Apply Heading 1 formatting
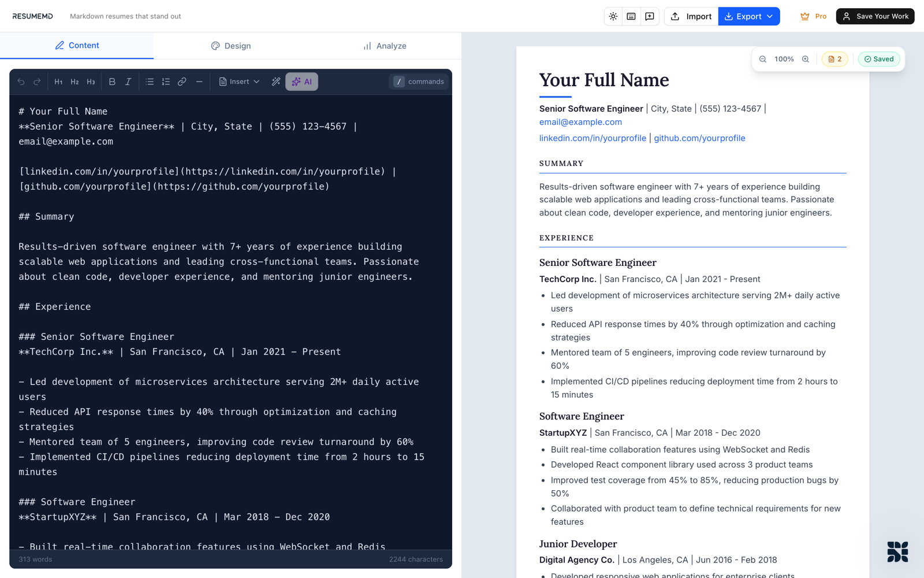Viewport: 924px width, 578px height. click(58, 81)
